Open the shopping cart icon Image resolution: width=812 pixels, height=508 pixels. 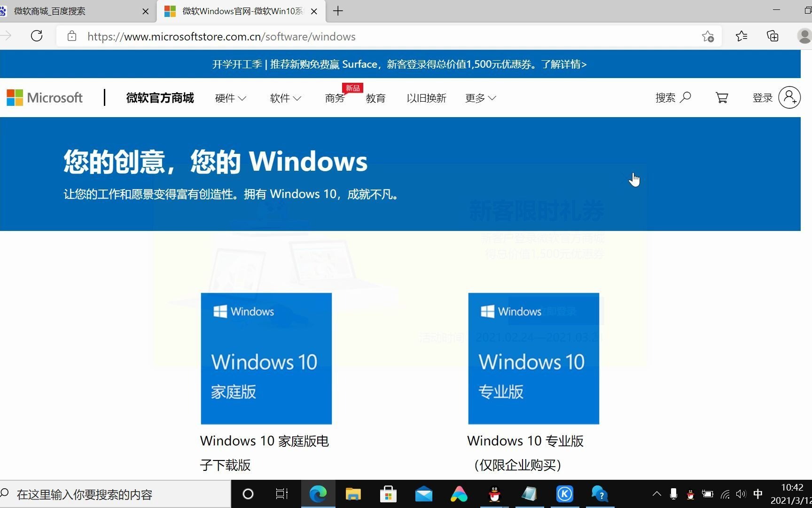pyautogui.click(x=722, y=97)
